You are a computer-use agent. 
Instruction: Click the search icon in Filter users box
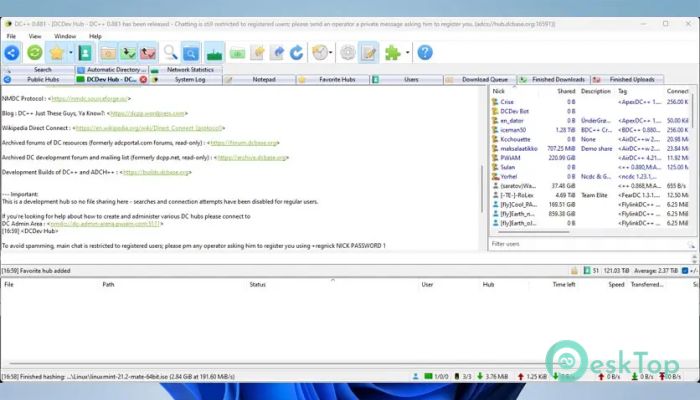tap(691, 244)
